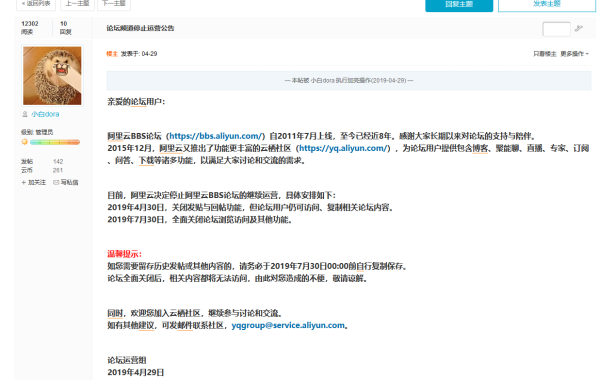Open the hedgehog avatar of 小白dora
Image resolution: width=616 pixels, height=380 pixels.
tap(52, 75)
